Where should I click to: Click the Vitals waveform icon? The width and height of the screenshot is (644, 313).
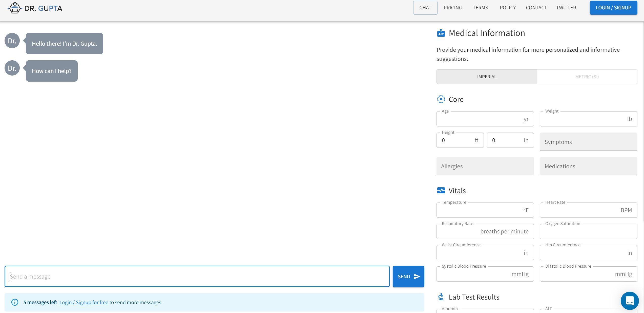(441, 190)
